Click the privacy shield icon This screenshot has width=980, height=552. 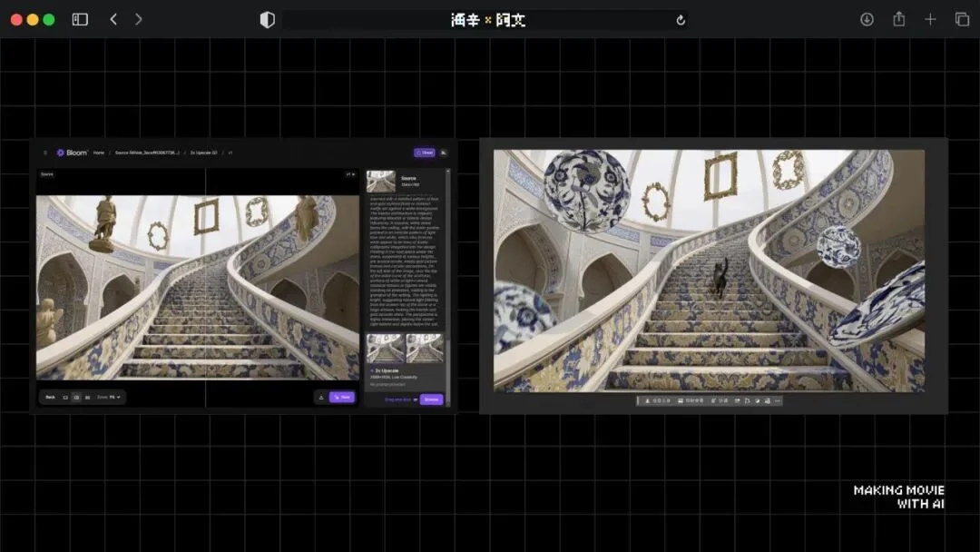267,19
